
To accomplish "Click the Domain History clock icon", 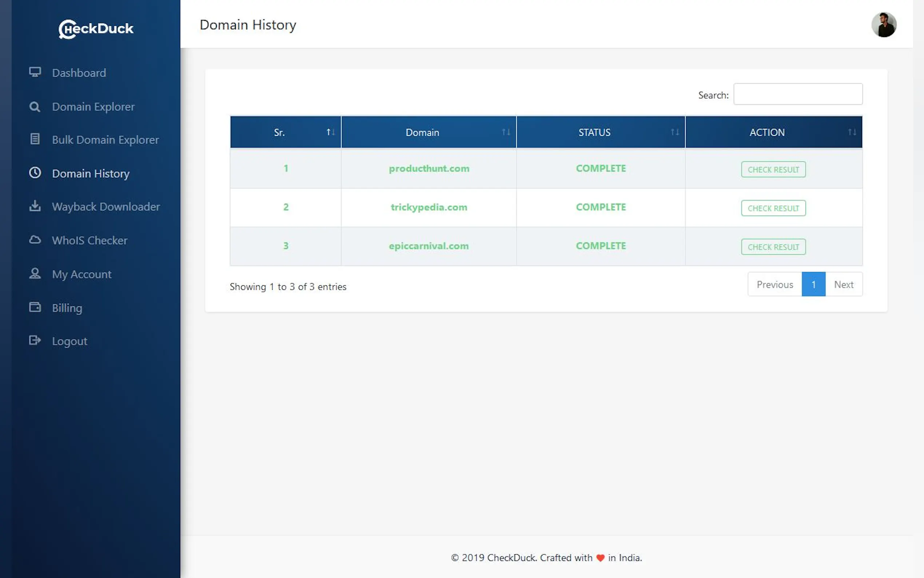I will tap(35, 173).
